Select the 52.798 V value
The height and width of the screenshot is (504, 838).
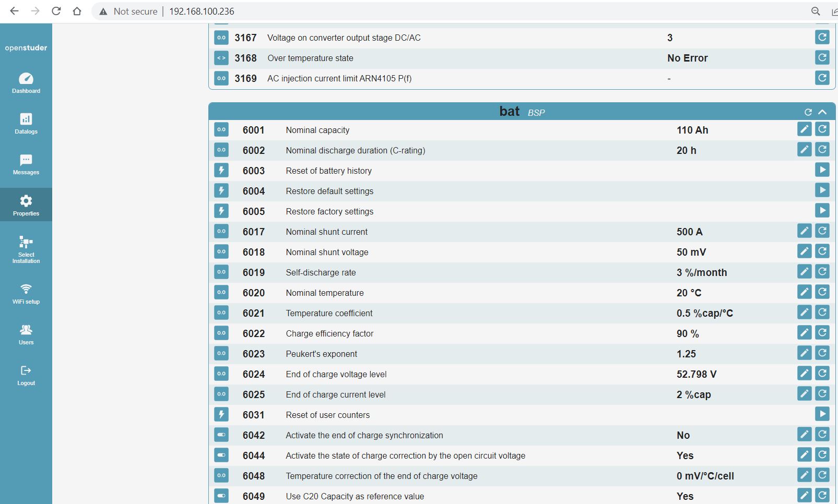697,374
